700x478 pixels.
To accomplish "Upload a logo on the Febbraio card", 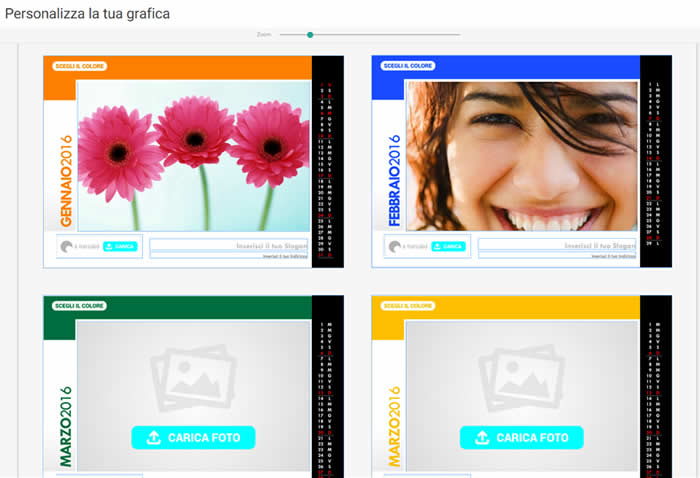I will pos(448,246).
